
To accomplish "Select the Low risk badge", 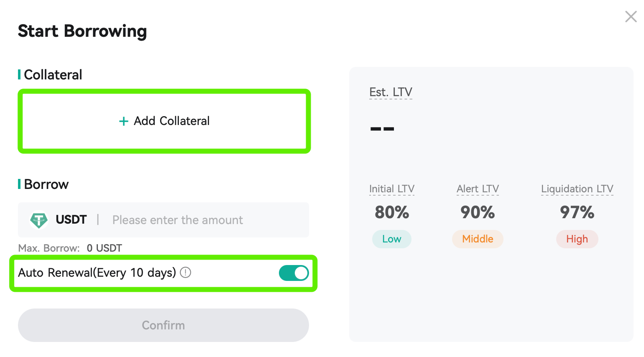I will (392, 239).
